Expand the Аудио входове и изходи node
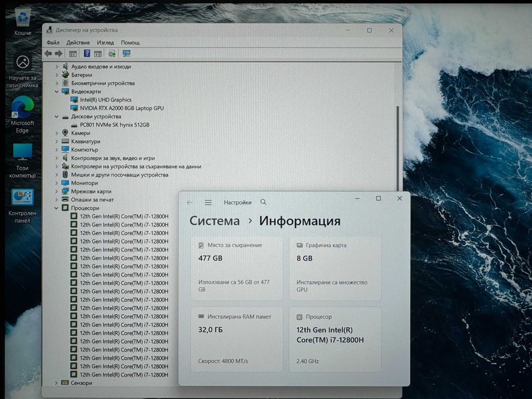This screenshot has width=532, height=399. point(56,67)
